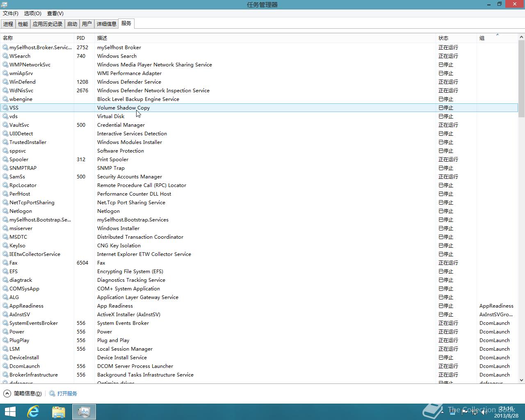Open File Explorer from the taskbar
The width and height of the screenshot is (525, 420).
[59, 412]
